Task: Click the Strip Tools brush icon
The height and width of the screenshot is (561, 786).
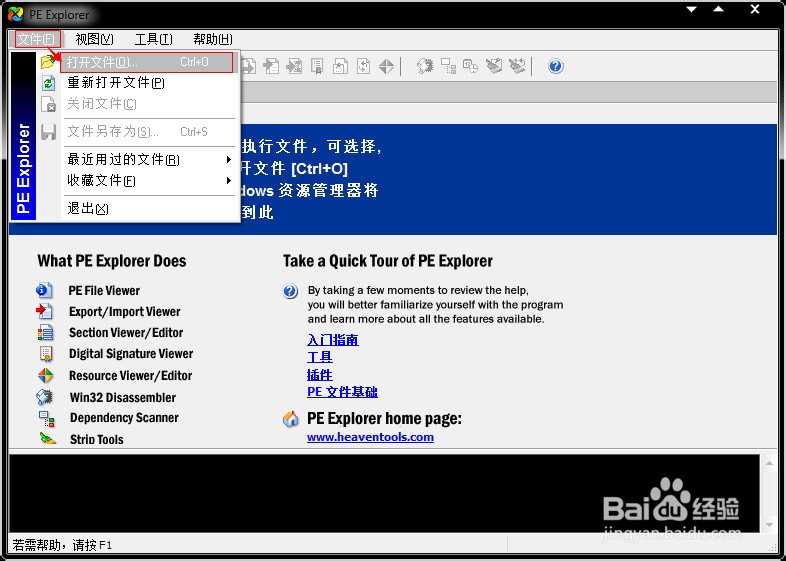Action: click(48, 439)
